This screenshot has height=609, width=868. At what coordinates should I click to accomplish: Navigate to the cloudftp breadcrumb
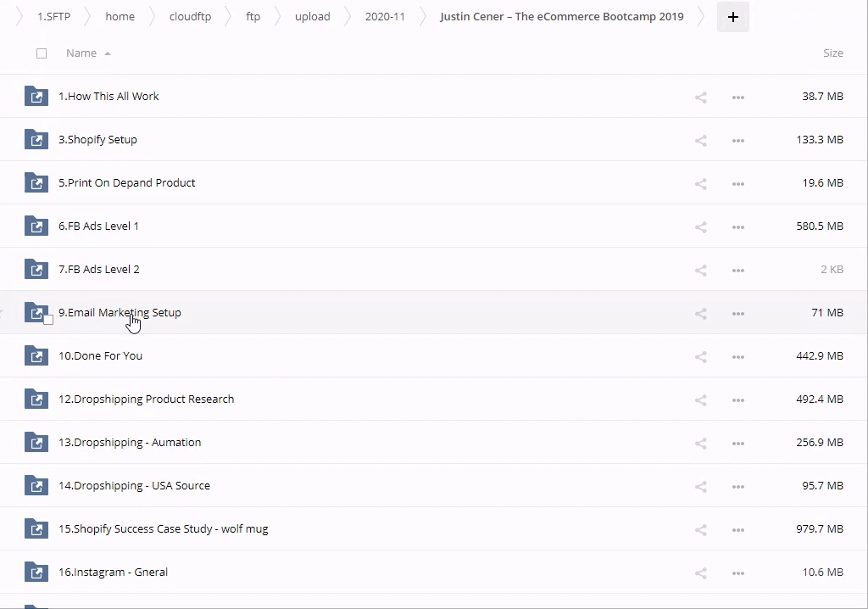click(190, 17)
